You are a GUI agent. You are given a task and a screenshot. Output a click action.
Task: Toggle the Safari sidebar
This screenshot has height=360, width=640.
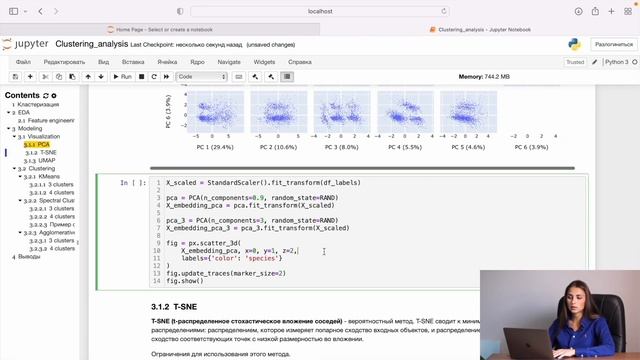pos(13,11)
